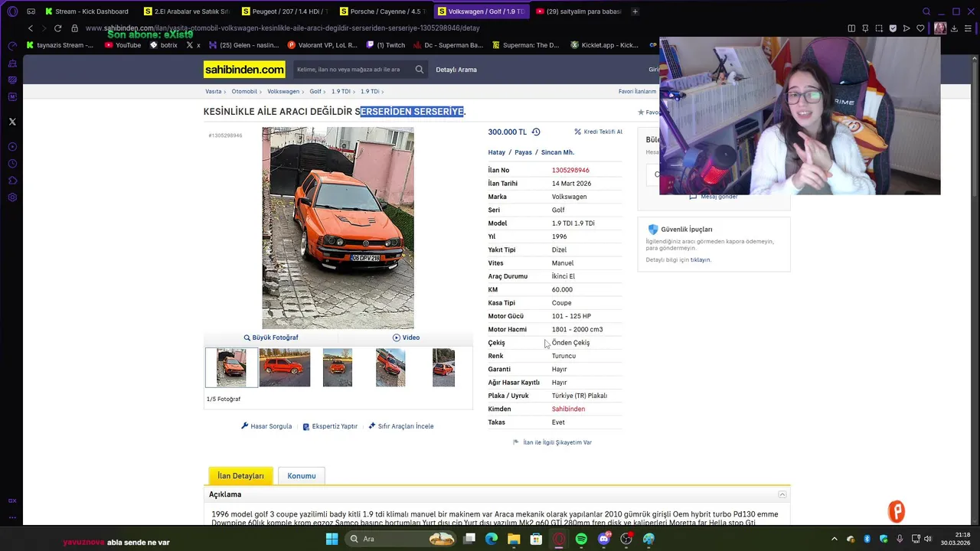Open price history clock icon beside 300.000 TL
Image resolution: width=980 pixels, height=551 pixels.
(536, 132)
